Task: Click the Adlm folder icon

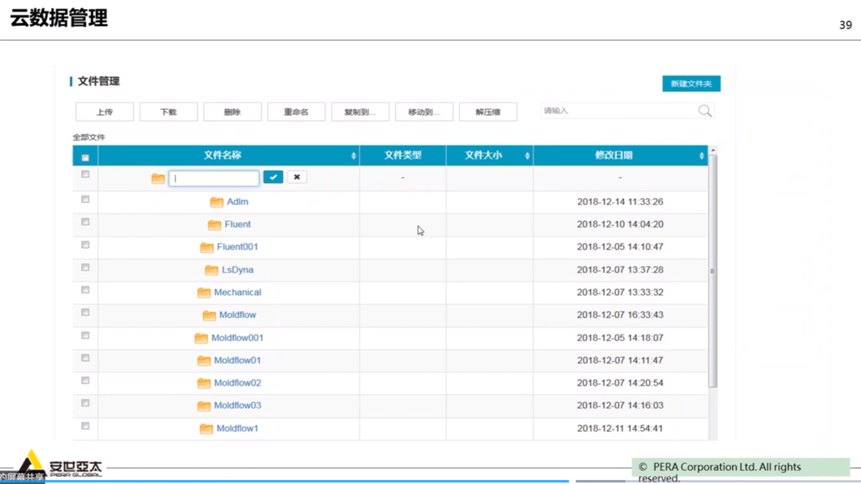Action: tap(217, 202)
